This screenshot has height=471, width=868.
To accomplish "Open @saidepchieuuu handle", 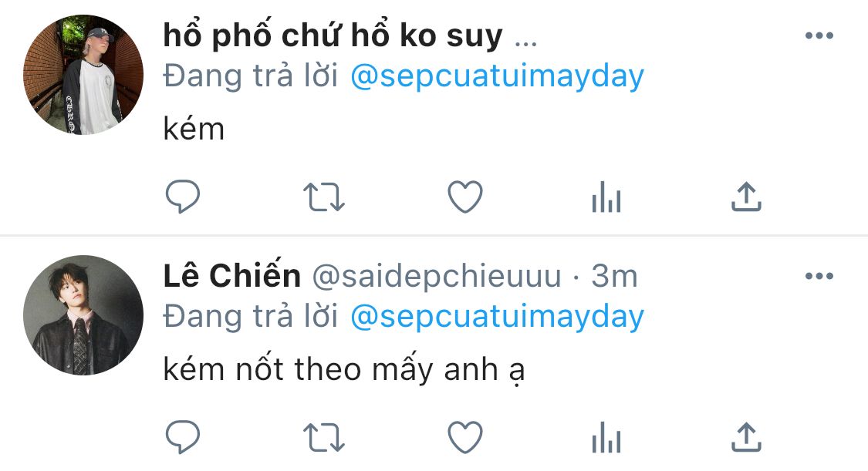I will click(437, 276).
